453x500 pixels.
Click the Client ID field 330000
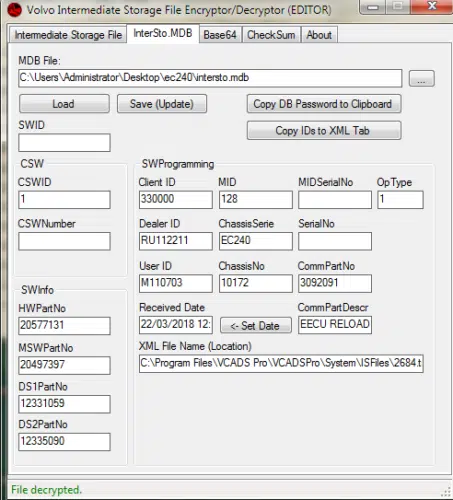[176, 200]
